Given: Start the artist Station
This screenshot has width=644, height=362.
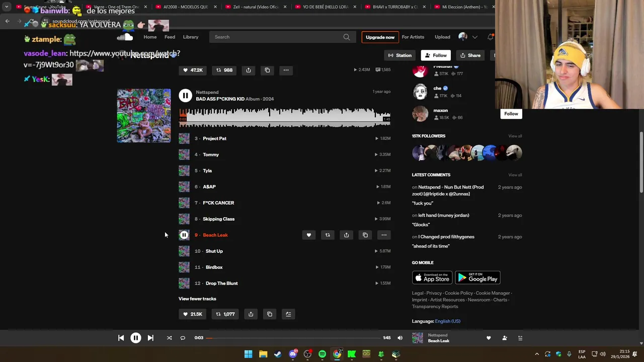Looking at the screenshot, I should tap(399, 55).
